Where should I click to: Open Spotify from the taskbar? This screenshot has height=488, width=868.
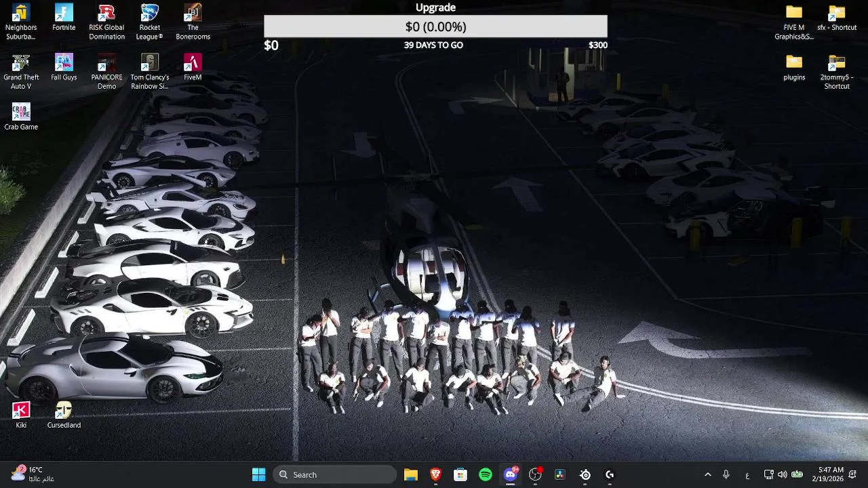486,474
